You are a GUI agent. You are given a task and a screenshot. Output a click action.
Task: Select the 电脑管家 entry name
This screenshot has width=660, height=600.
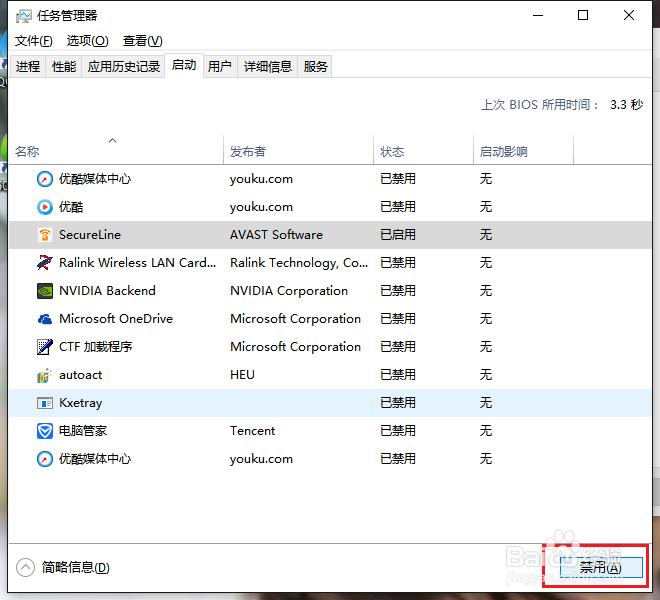(83, 431)
